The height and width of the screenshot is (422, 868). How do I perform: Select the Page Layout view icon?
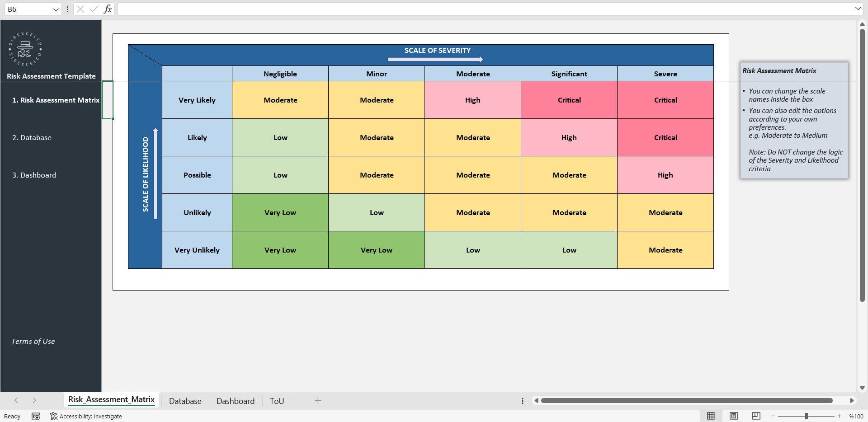click(734, 416)
